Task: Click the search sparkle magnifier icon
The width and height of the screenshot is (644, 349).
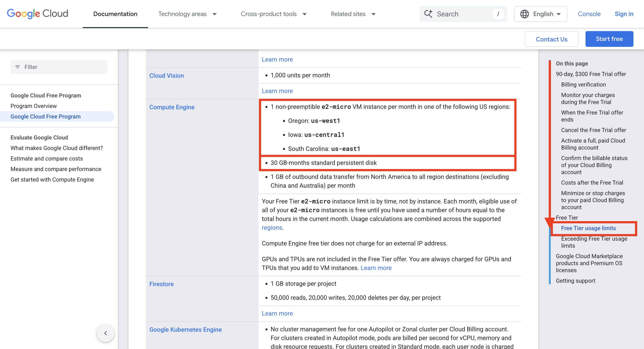Action: pos(428,14)
